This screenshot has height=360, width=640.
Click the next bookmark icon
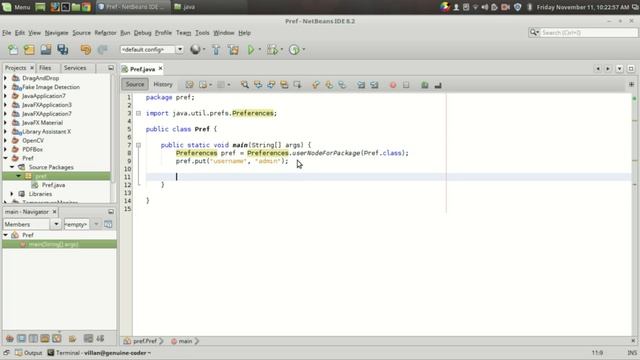point(329,85)
